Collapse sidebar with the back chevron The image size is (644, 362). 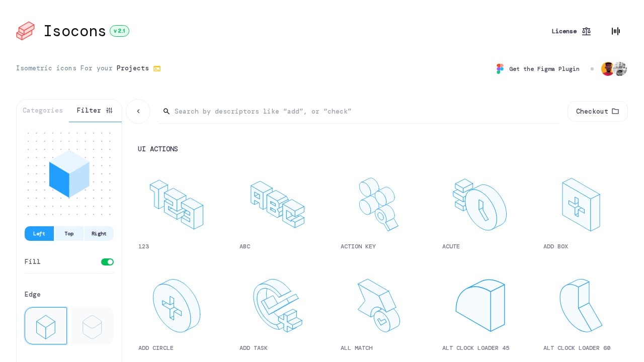[x=138, y=112]
